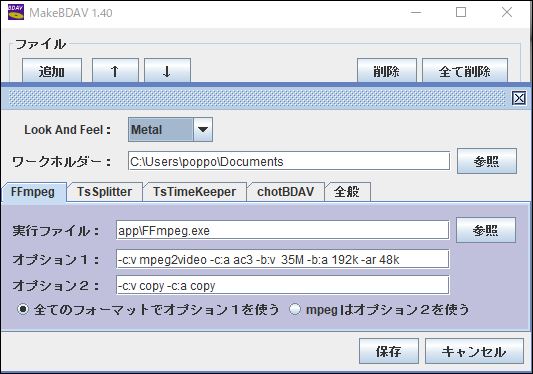
Task: Minimize the MakeBDAV window
Action: (416, 13)
